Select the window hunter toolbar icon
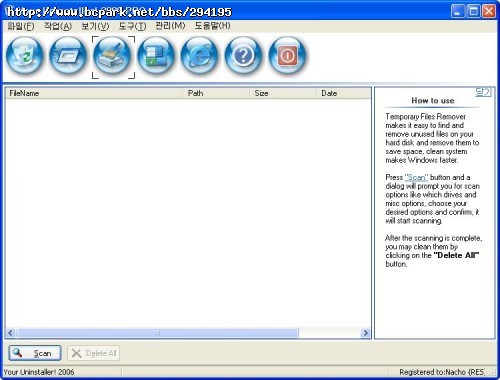The height and width of the screenshot is (380, 500). (68, 55)
